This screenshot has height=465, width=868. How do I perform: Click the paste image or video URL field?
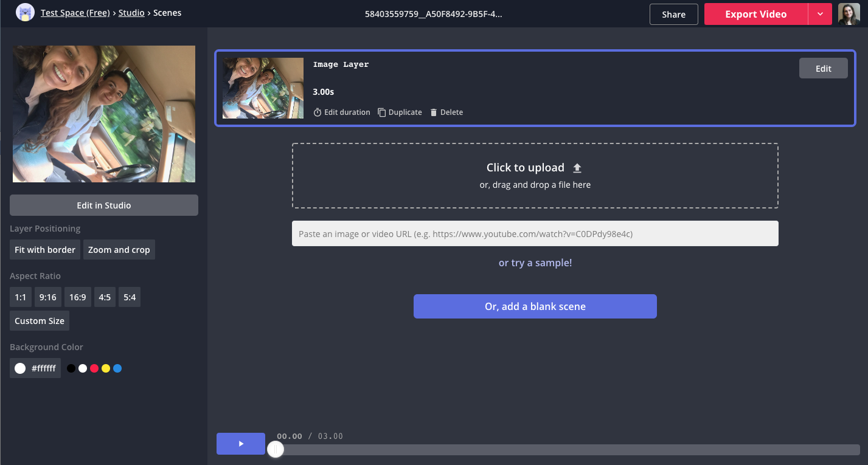[x=535, y=233]
